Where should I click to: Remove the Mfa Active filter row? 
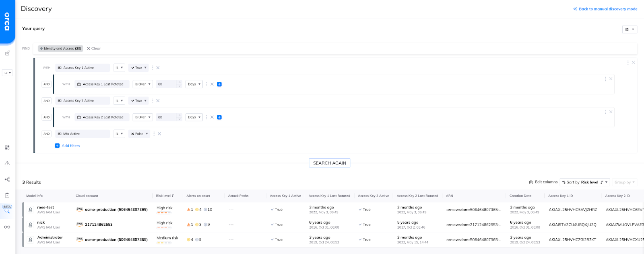click(159, 134)
